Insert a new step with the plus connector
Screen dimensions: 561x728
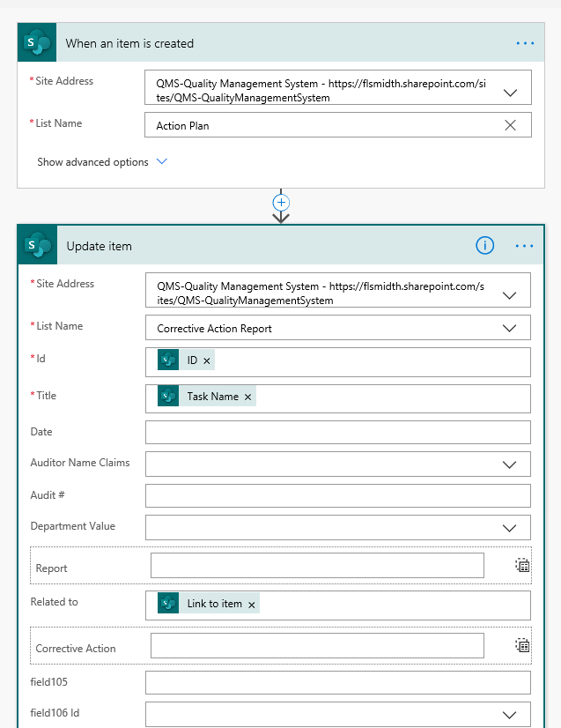tap(281, 203)
